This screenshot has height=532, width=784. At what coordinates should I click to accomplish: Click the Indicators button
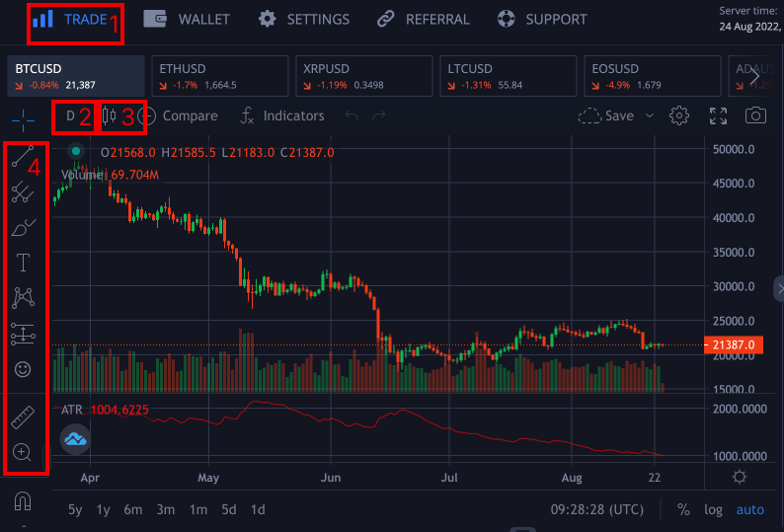pyautogui.click(x=282, y=115)
